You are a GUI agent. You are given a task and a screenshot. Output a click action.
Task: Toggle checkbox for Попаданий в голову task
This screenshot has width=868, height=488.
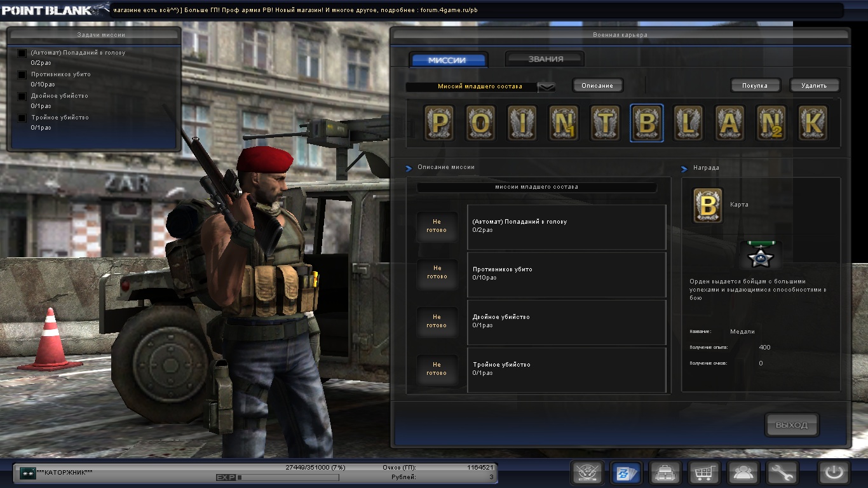click(x=22, y=53)
